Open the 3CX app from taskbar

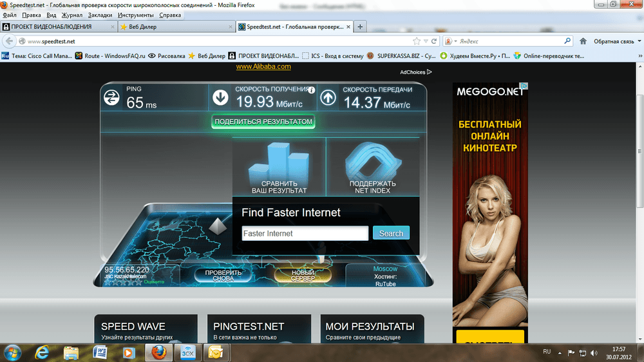click(187, 352)
